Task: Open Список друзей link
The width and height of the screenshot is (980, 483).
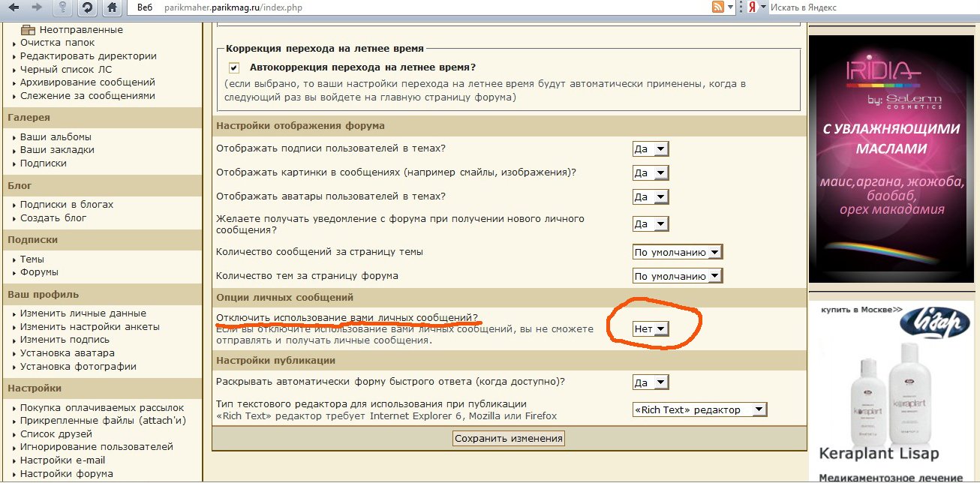Action: (x=56, y=433)
